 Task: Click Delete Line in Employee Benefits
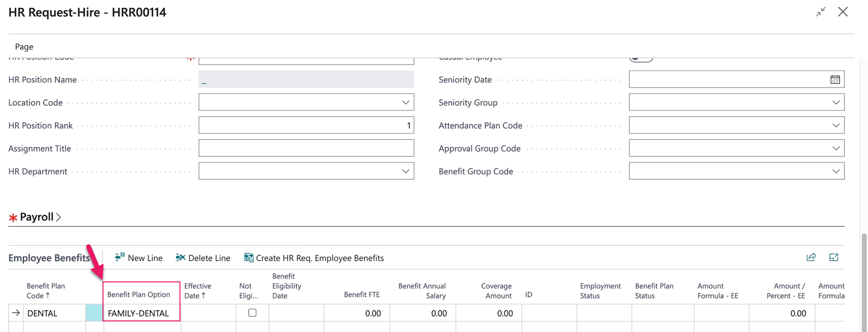pos(203,258)
